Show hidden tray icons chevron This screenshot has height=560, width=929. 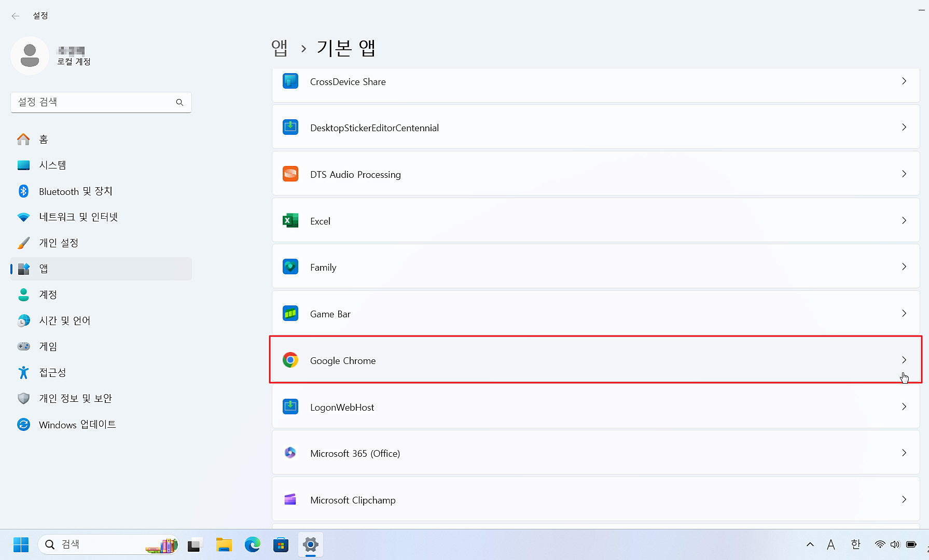810,544
